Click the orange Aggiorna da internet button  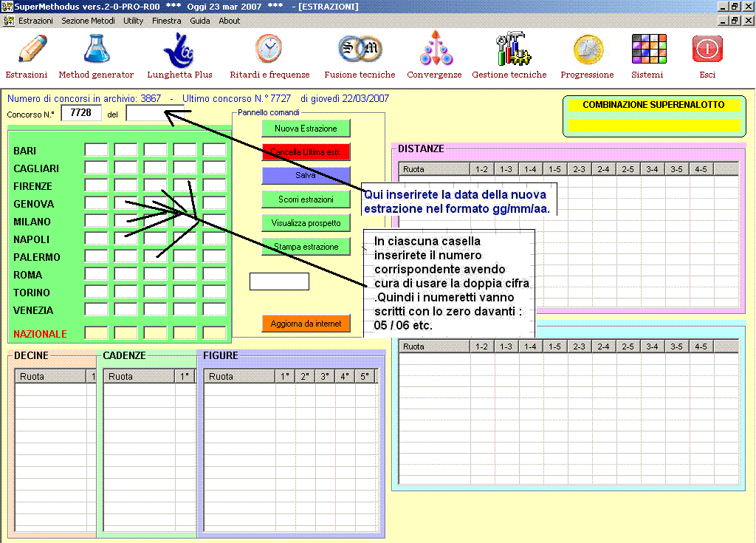(306, 324)
